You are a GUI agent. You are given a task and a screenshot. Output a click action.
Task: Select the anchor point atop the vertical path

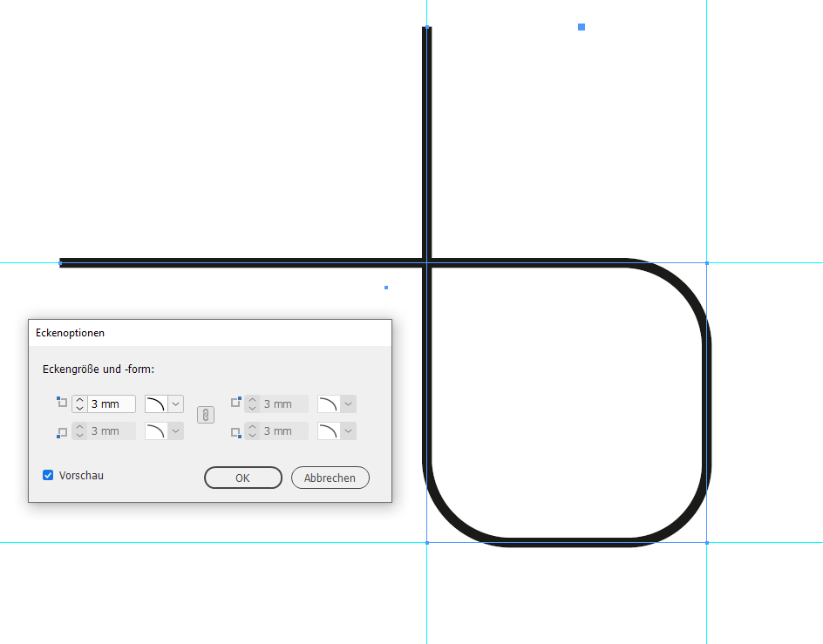point(426,28)
